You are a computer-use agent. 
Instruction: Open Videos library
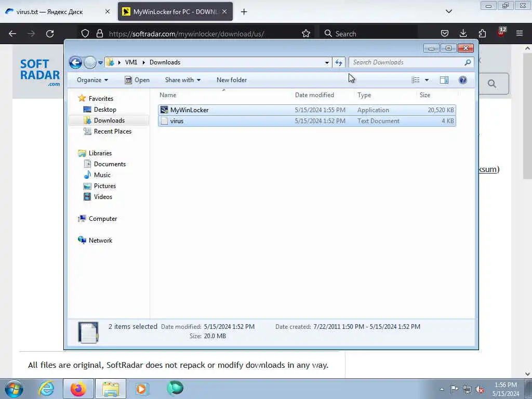click(x=103, y=196)
